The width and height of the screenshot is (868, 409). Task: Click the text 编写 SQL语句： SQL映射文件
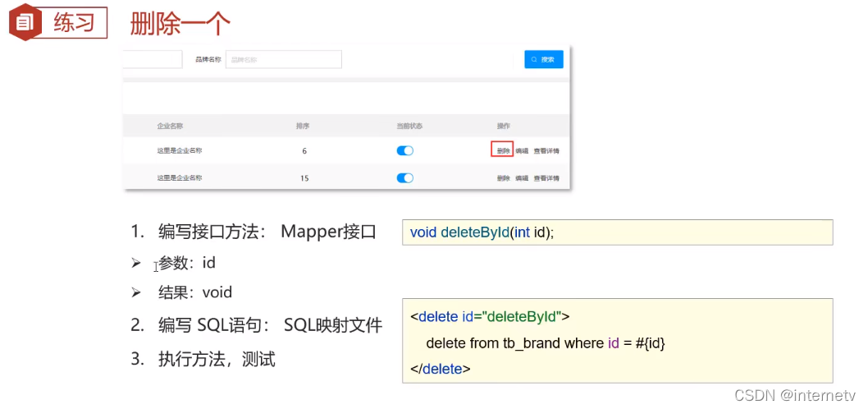coord(270,325)
